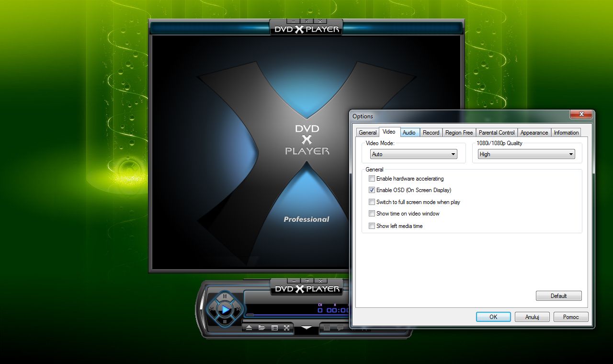Viewport: 613px width, 364px height.
Task: Click the Default button
Action: [558, 296]
